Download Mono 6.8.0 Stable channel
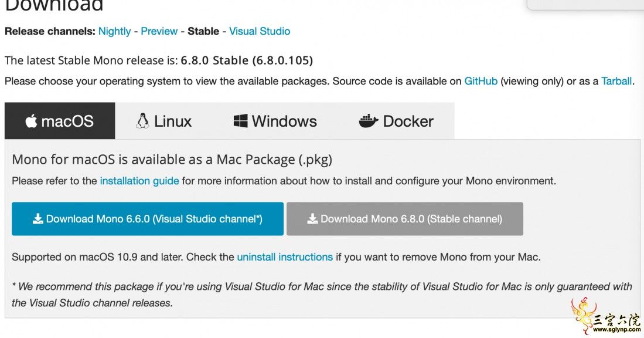The image size is (644, 338). 405,219
